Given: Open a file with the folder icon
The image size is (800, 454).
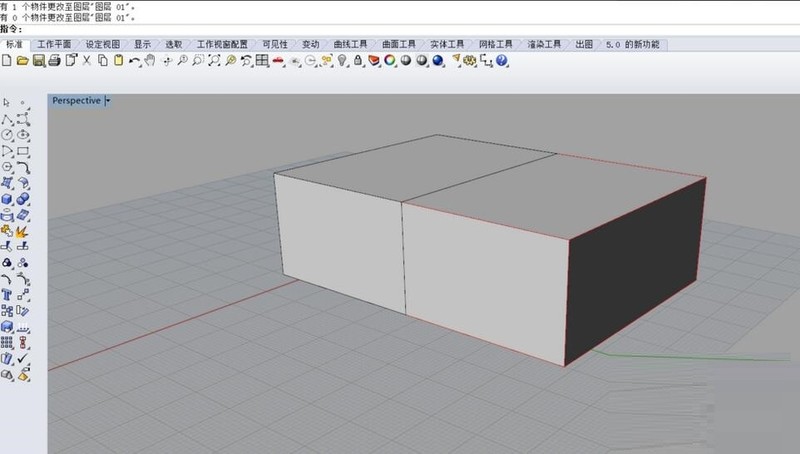Looking at the screenshot, I should (x=22, y=61).
